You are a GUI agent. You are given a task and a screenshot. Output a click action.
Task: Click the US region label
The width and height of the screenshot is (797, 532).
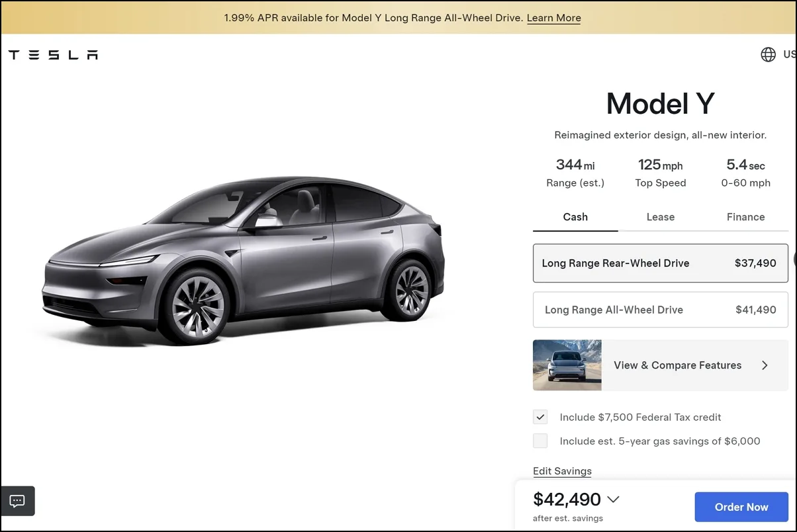click(790, 54)
